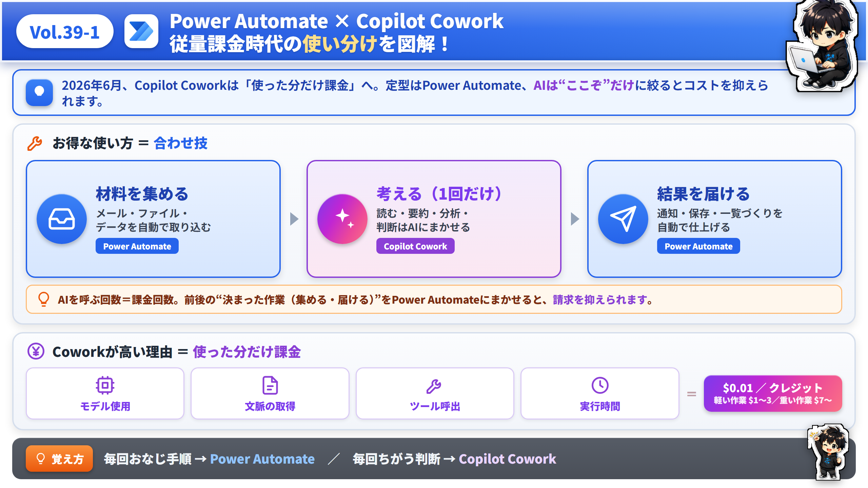Click the 請求を抑えられます purple text

[600, 300]
